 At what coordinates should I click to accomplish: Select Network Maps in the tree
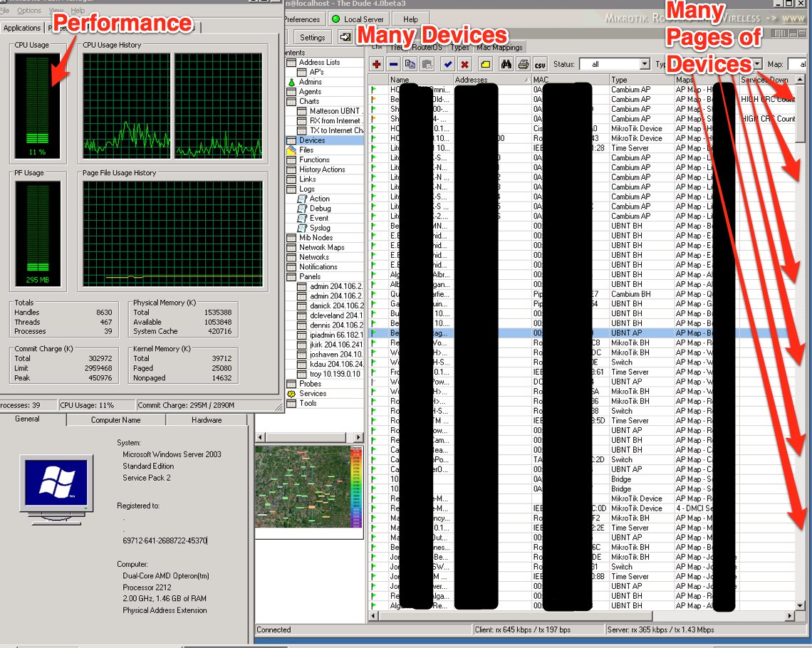[321, 247]
